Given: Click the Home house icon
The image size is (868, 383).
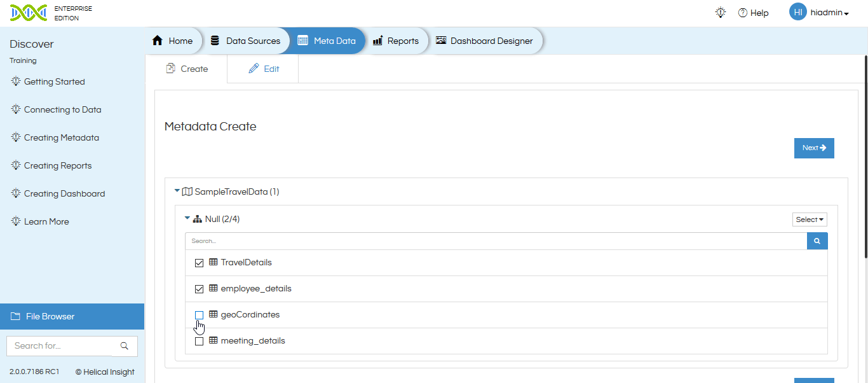Looking at the screenshot, I should click(x=158, y=41).
